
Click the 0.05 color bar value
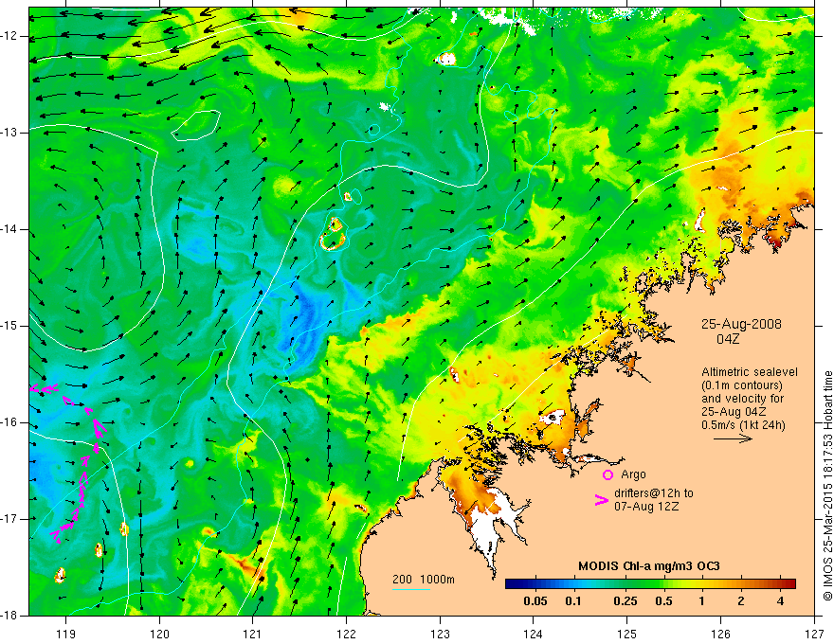tap(535, 601)
